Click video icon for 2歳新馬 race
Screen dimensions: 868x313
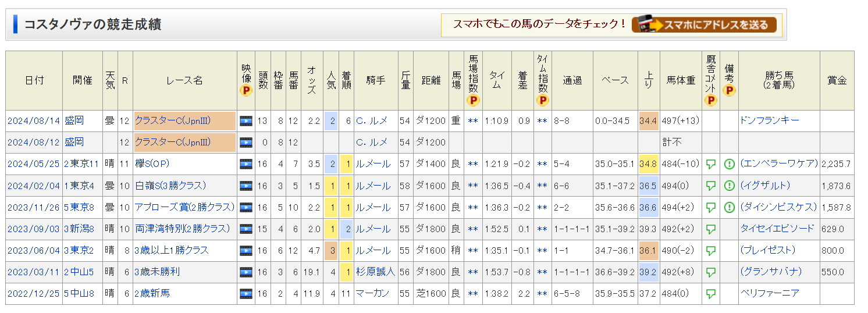246,293
